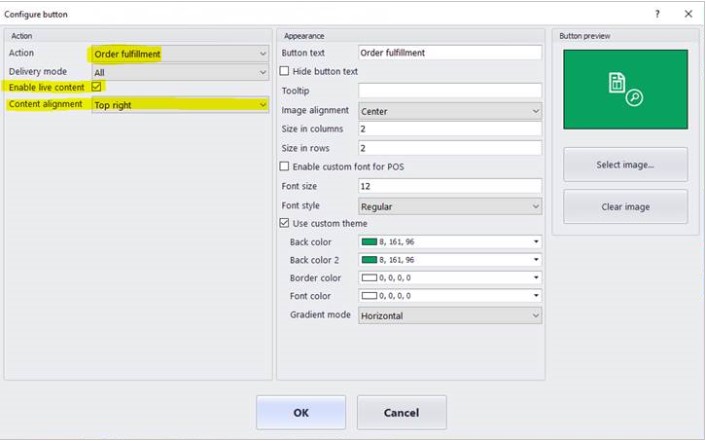Image resolution: width=706 pixels, height=441 pixels.
Task: Confirm with the OK button
Action: tap(301, 413)
